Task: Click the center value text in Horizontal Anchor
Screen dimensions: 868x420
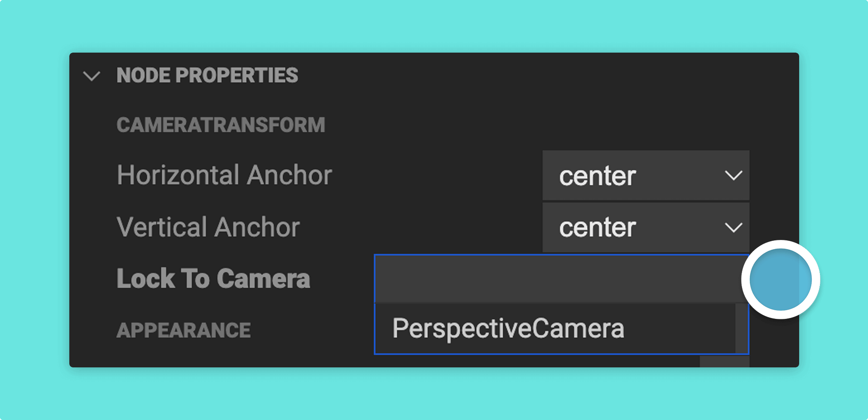Action: (x=597, y=176)
